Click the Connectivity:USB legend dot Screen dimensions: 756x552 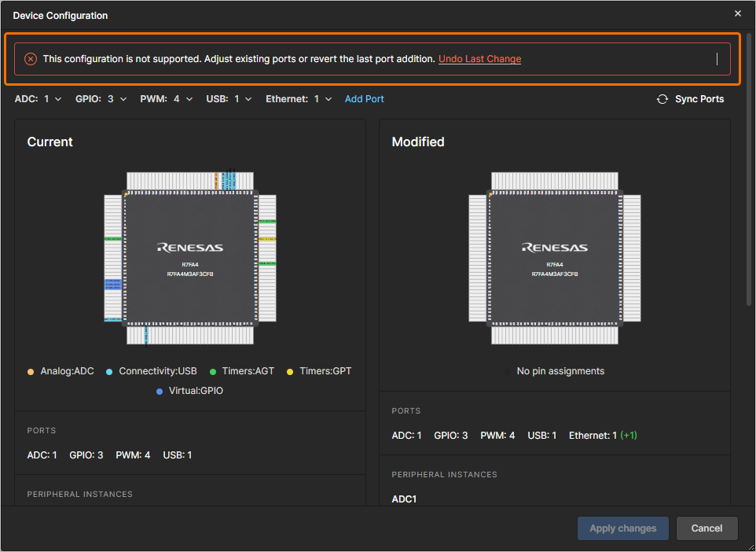pos(109,371)
